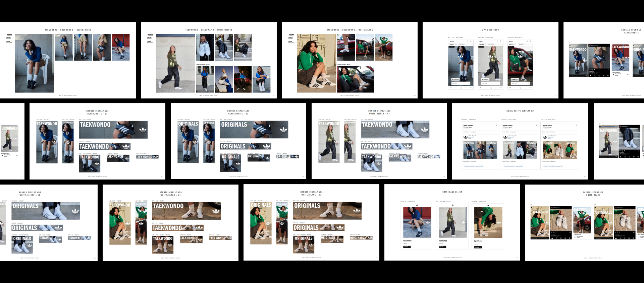Select the 300x600 ORIGINALS banner, Black/White V2 slide
This screenshot has width=644, height=283.
tap(188, 142)
